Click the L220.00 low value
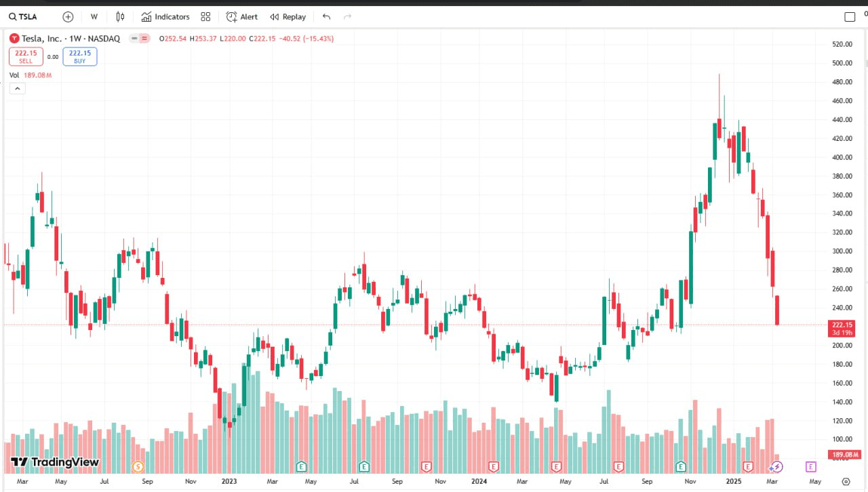 point(233,39)
